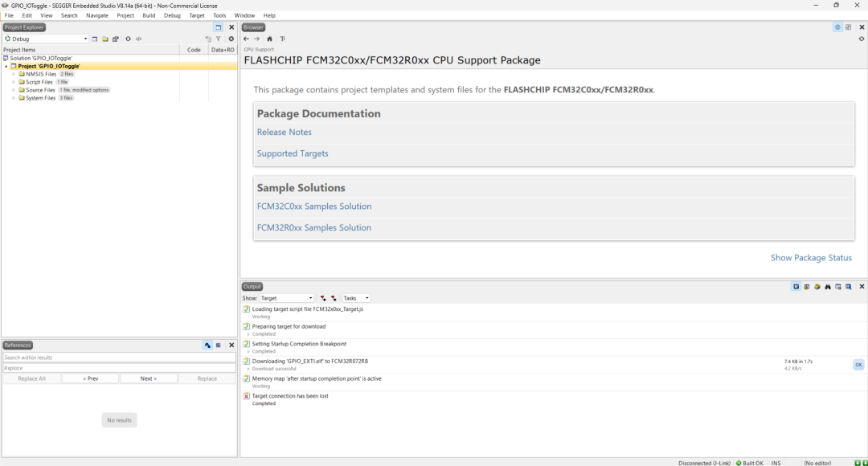Viewport: 868px width, 466px height.
Task: Collapse Project 'GPIO_IOToggle' tree node
Action: click(x=6, y=66)
